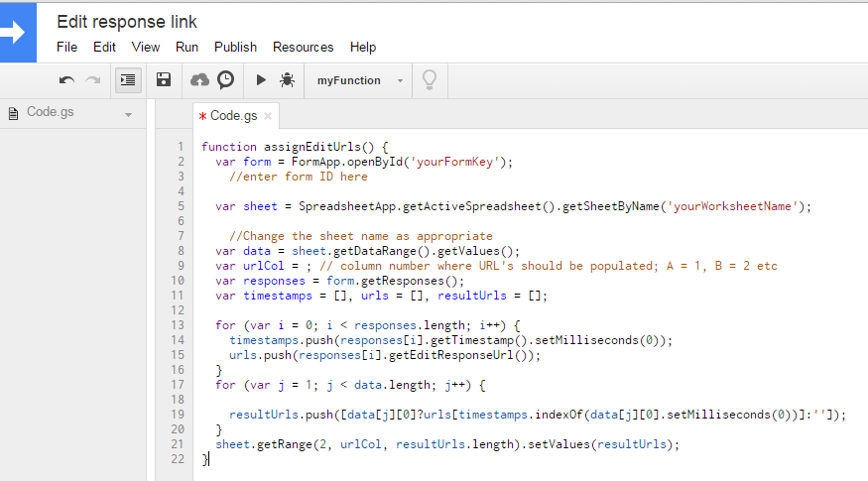Click the lightbulb execution hints icon
868x481 pixels.
coord(430,80)
